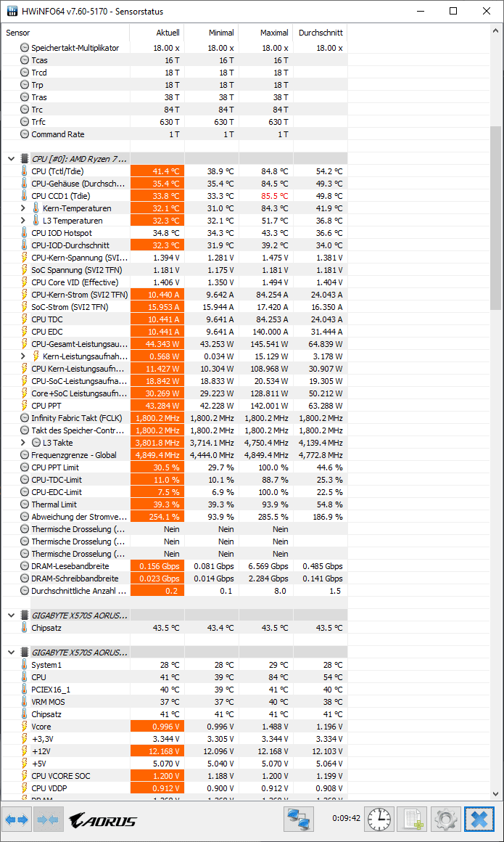Click the blue expand-columns arrows icon

tap(16, 819)
